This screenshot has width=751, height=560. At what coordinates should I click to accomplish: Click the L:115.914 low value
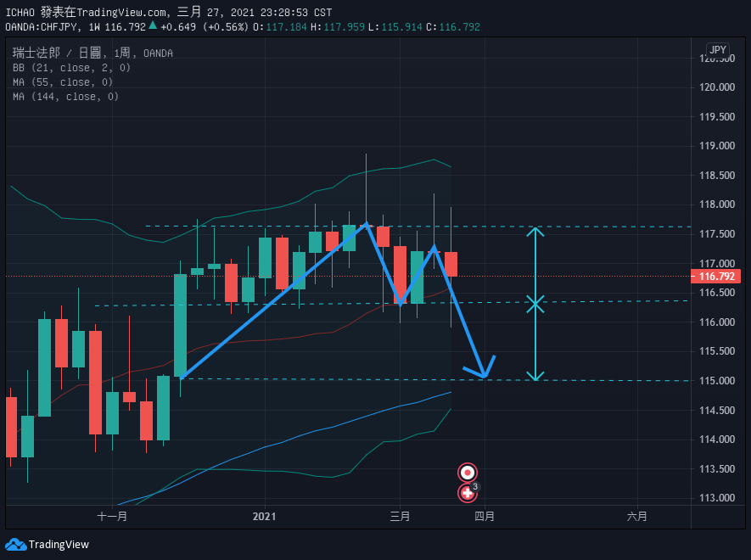coord(395,27)
